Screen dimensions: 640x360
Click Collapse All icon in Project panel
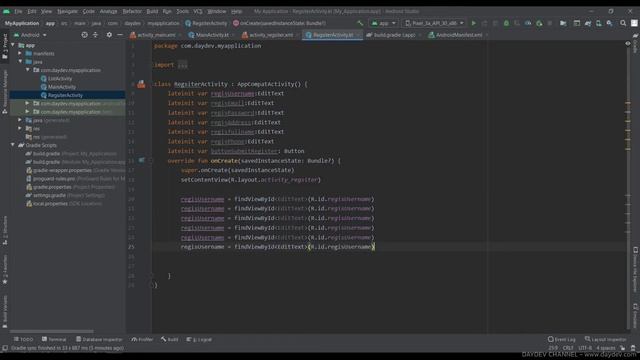[x=95, y=35]
